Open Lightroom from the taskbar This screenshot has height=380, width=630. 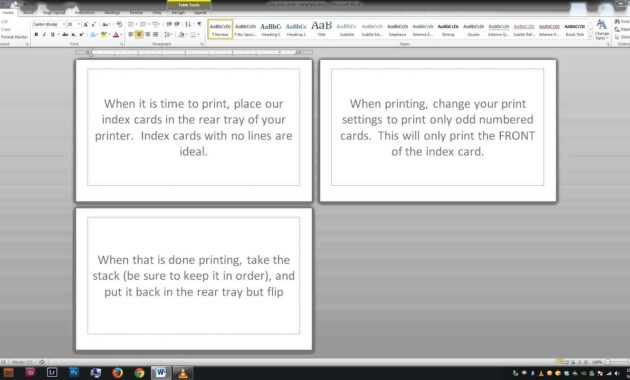(x=52, y=373)
